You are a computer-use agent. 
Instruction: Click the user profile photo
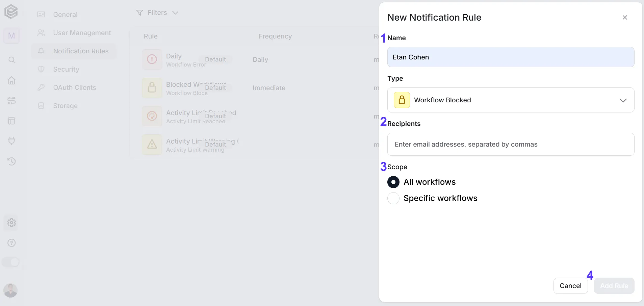(x=10, y=290)
